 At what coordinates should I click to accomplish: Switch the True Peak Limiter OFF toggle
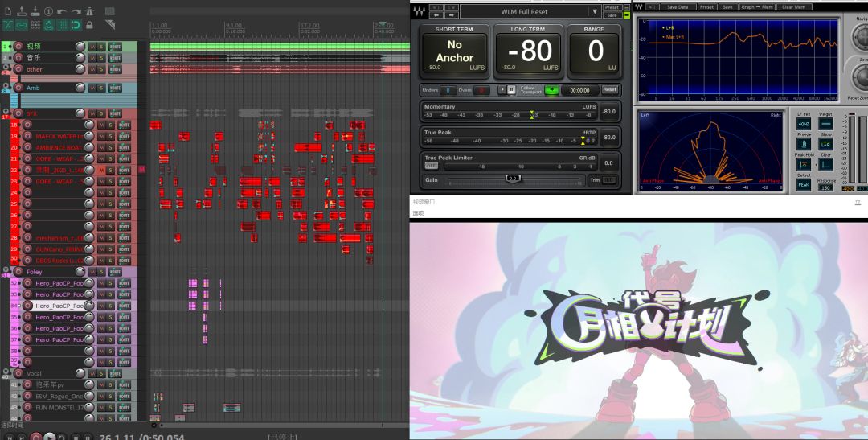[431, 166]
